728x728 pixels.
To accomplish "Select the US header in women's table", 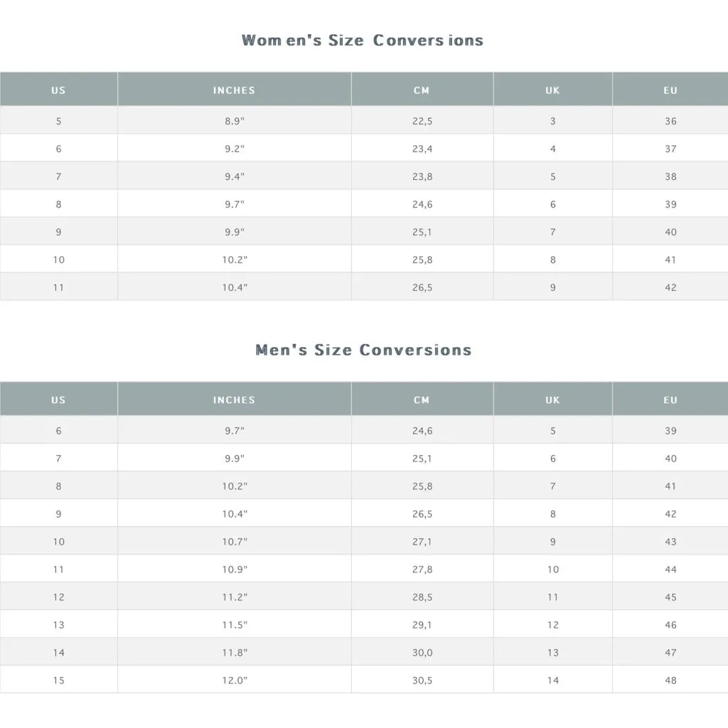I will (58, 90).
